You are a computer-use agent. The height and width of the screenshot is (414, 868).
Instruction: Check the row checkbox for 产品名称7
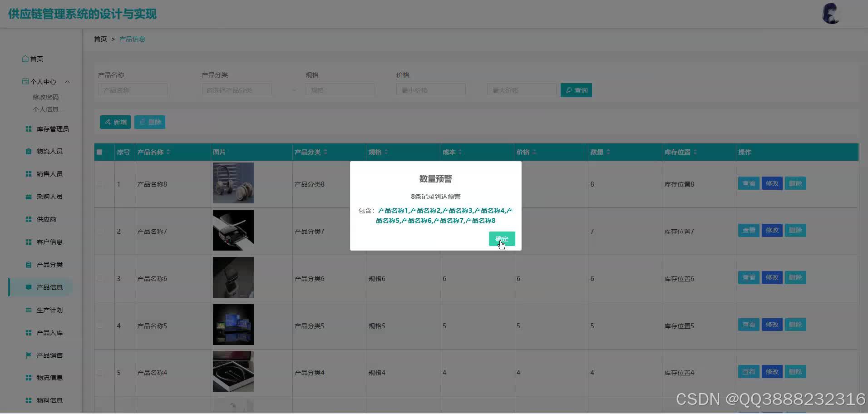(99, 232)
